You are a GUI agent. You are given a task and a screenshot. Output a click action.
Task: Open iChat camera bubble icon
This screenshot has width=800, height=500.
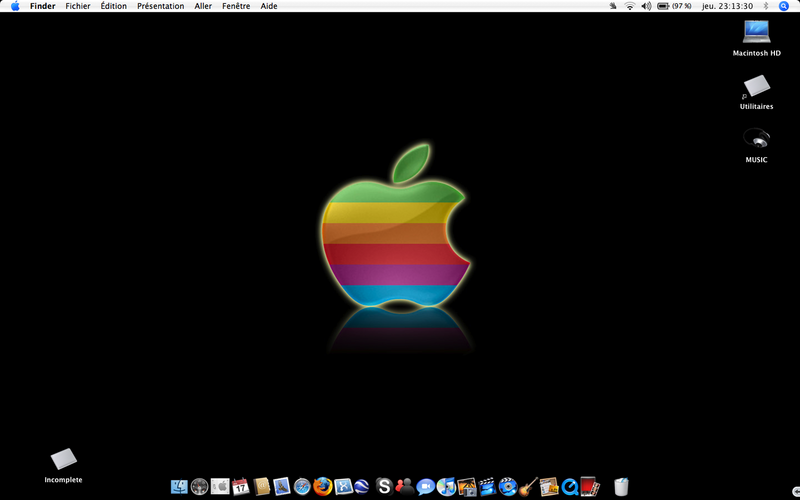pyautogui.click(x=426, y=487)
